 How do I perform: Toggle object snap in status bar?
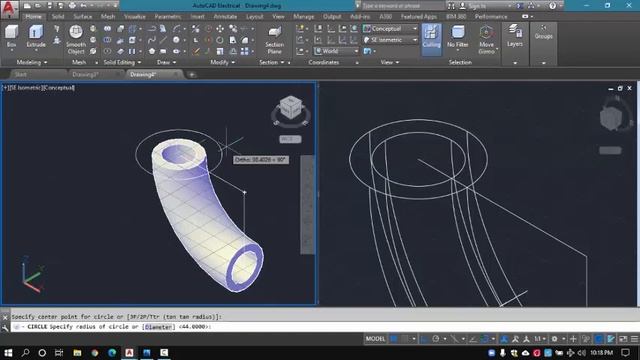coord(485,339)
